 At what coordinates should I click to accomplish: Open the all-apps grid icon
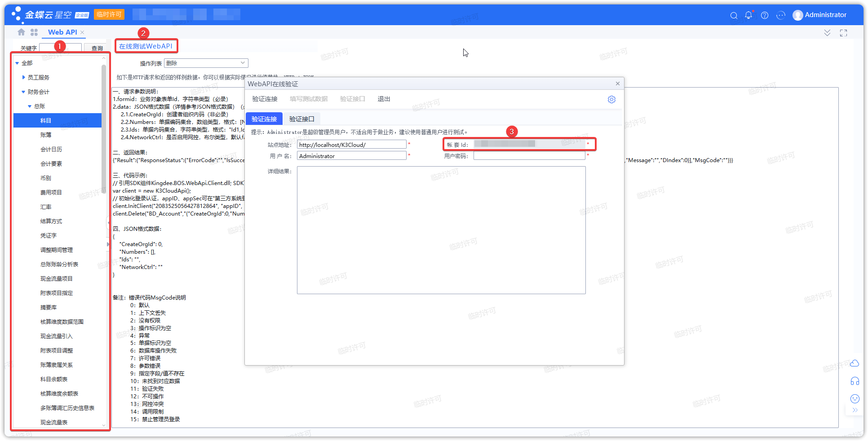(x=34, y=32)
